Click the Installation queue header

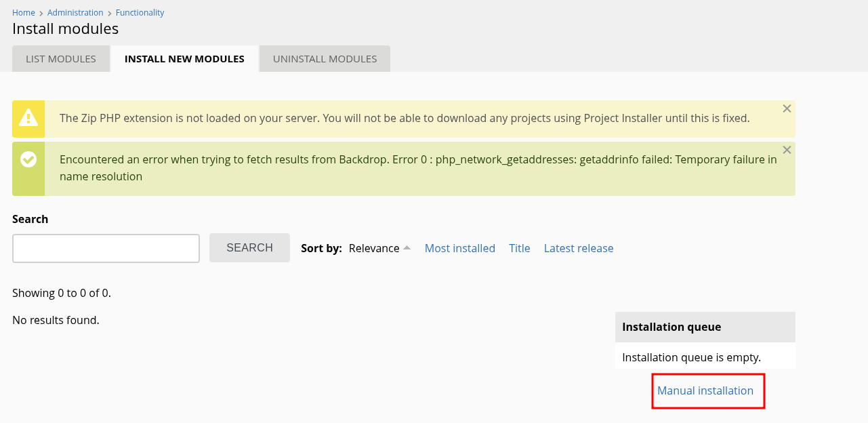[x=705, y=327]
